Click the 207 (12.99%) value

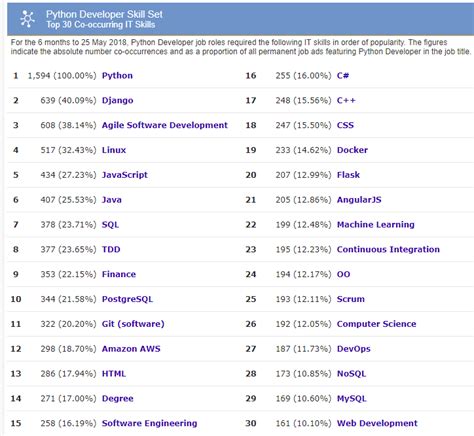click(x=303, y=175)
